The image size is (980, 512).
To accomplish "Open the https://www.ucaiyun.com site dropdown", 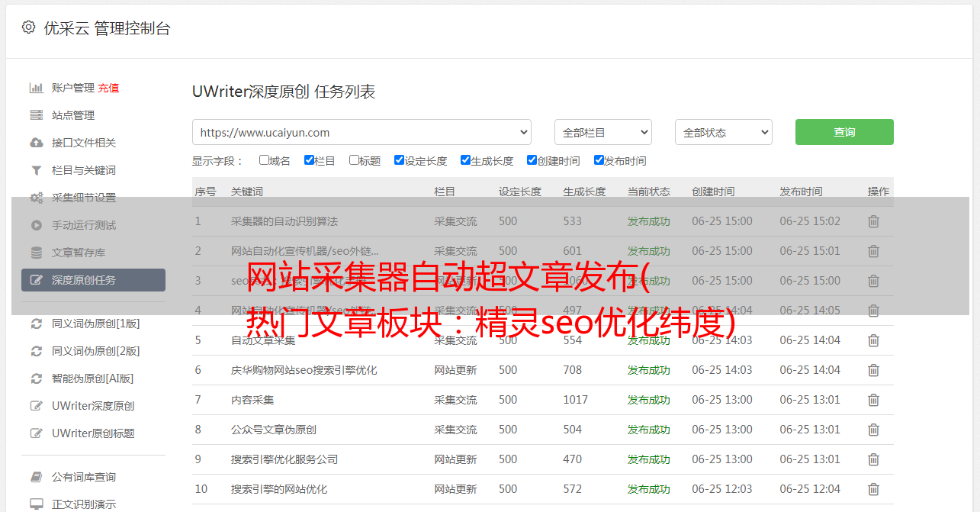I will 361,132.
